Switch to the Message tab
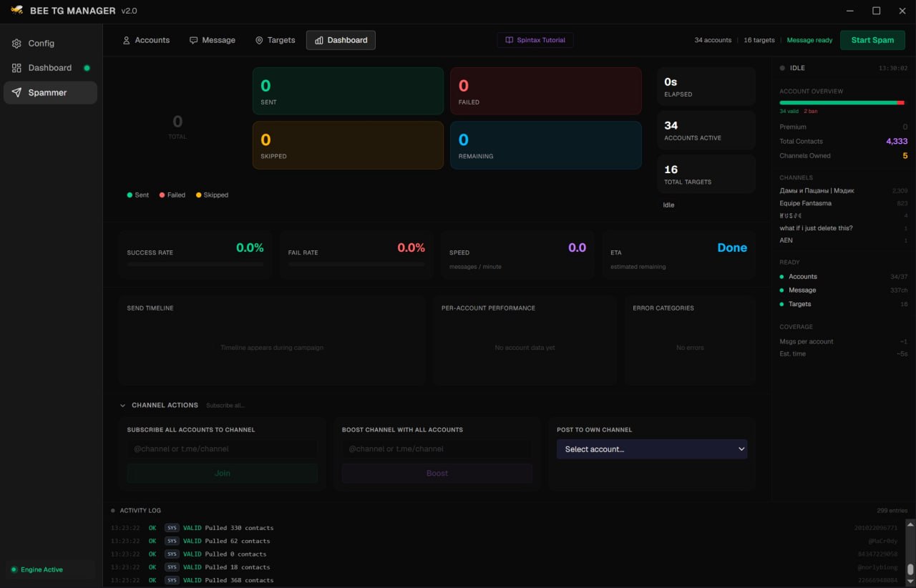This screenshot has height=588, width=916. (212, 40)
